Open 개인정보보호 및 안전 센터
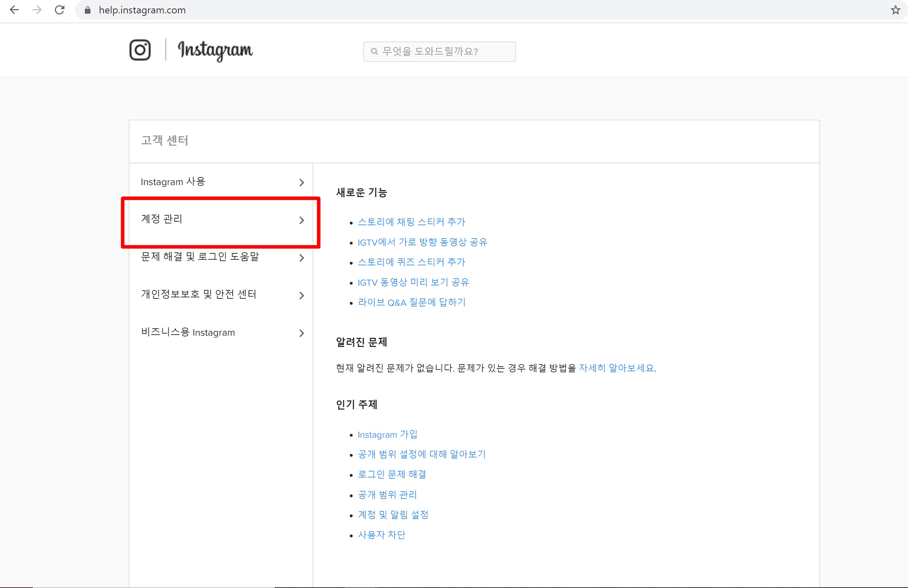 [221, 295]
